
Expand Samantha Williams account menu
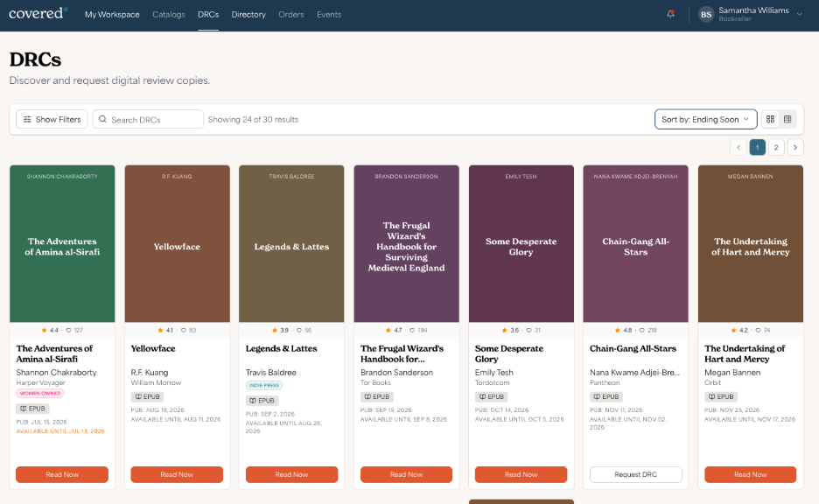[x=799, y=15]
